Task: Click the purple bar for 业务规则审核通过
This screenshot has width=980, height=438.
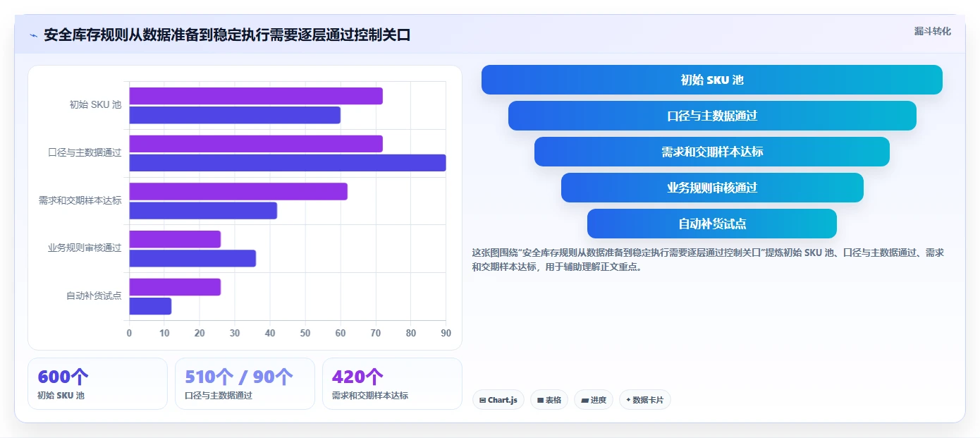Action: coord(175,239)
